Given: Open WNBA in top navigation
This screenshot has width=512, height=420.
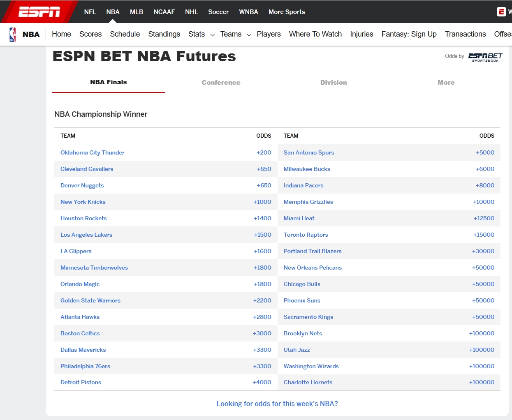Looking at the screenshot, I should pos(248,12).
